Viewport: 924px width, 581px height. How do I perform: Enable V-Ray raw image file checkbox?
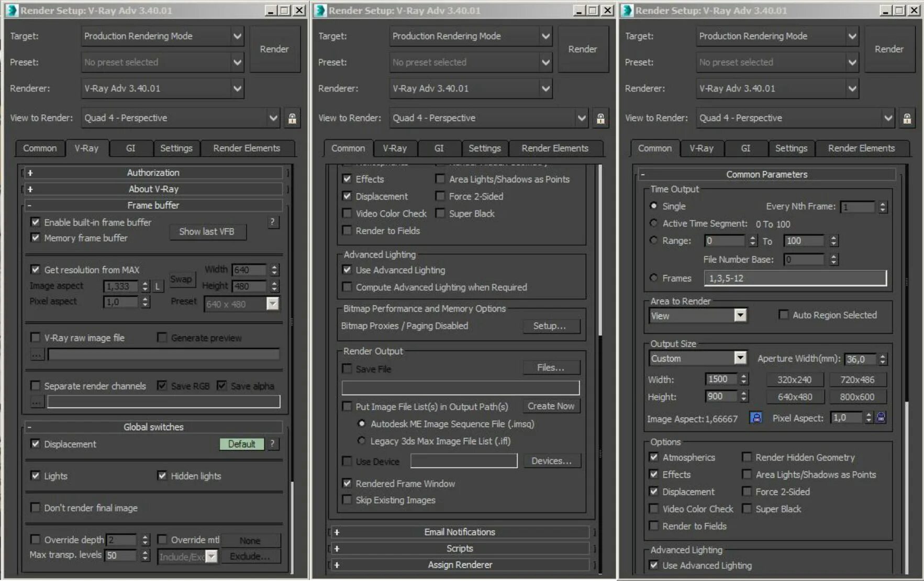tap(35, 337)
